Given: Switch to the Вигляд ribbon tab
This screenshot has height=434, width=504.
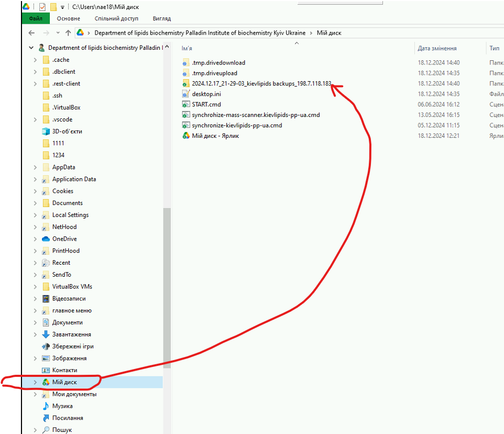Looking at the screenshot, I should 161,18.
